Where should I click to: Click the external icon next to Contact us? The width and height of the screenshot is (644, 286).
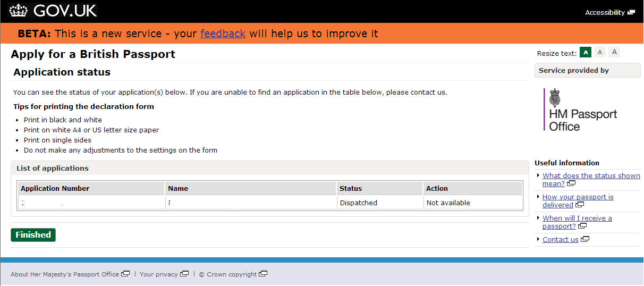point(585,239)
